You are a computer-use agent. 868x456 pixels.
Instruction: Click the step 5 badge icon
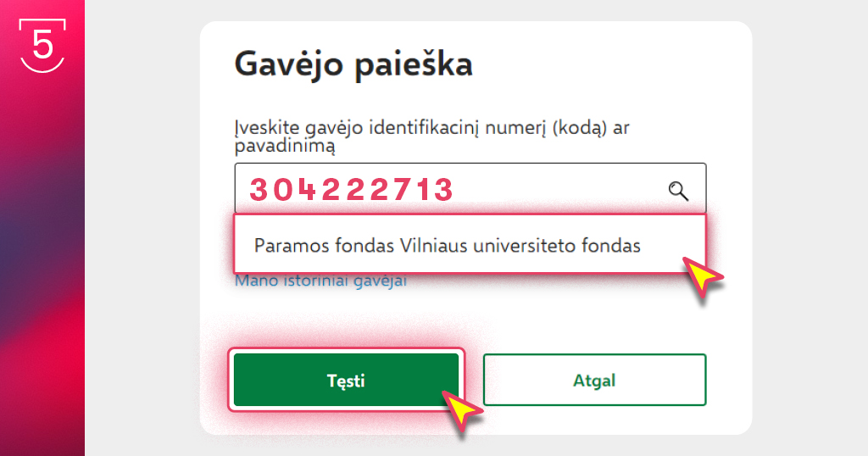(x=42, y=46)
